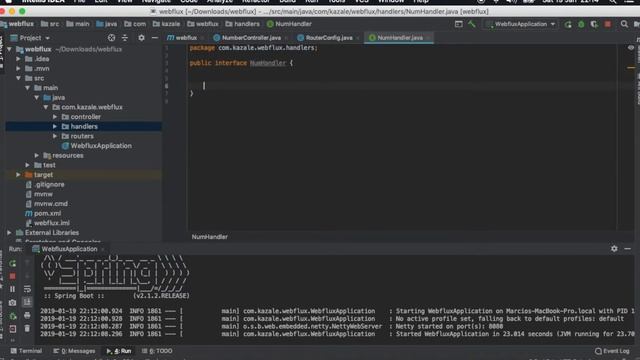
Task: Select mvnw file in tree
Action: click(x=39, y=194)
